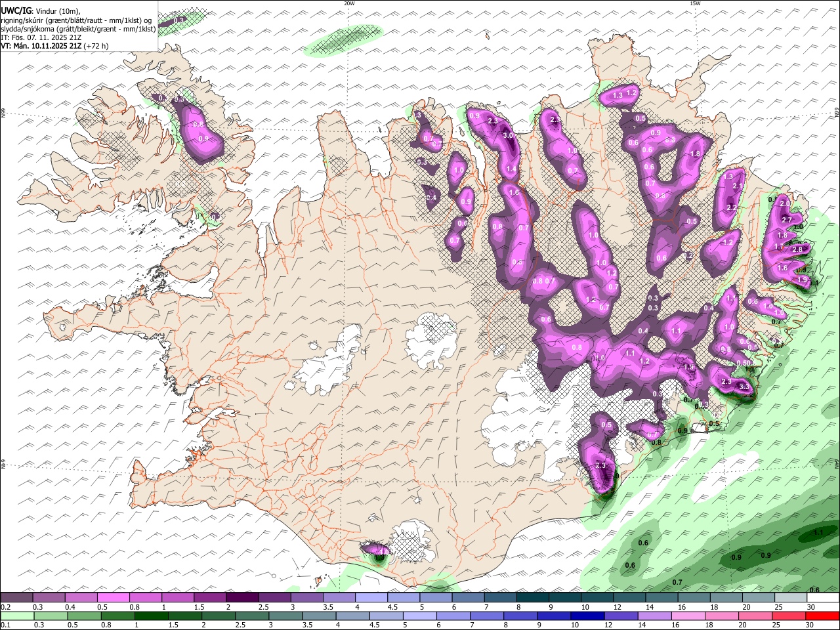Viewport: 840px width, 630px height.
Task: Select the lavender 4 swatch in the snow legend row
Action: (x=371, y=598)
